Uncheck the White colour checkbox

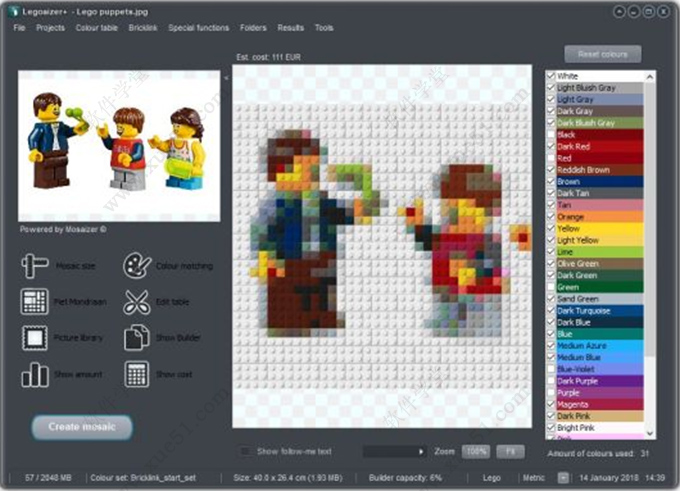[x=551, y=76]
